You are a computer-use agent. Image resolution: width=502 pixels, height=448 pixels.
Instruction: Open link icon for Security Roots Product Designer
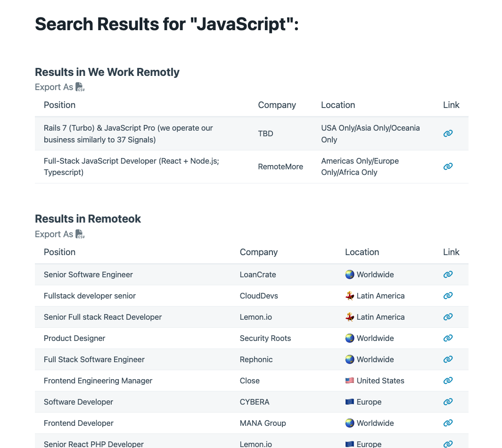448,338
